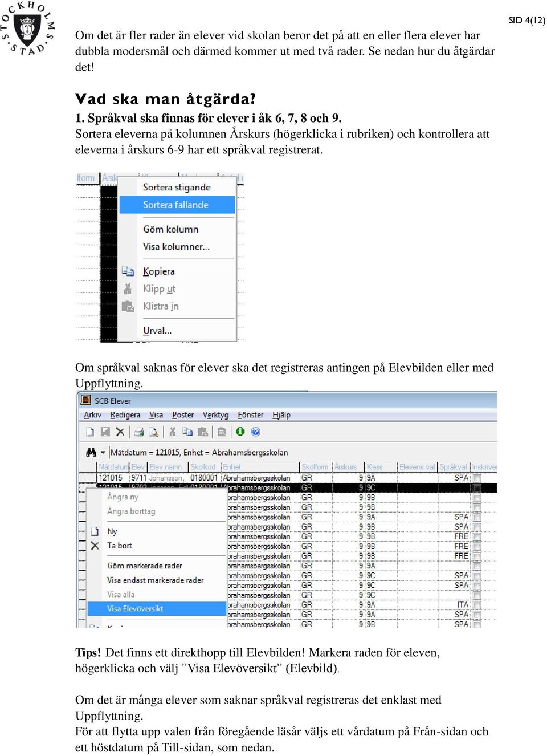Choose Sortera fallande from the context menu
The height and width of the screenshot is (756, 547).
tap(177, 205)
